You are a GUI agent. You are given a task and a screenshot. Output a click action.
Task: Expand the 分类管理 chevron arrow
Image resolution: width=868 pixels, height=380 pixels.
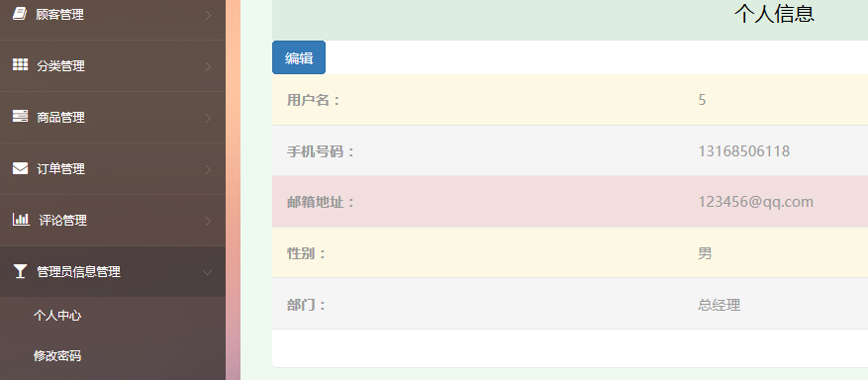(208, 66)
